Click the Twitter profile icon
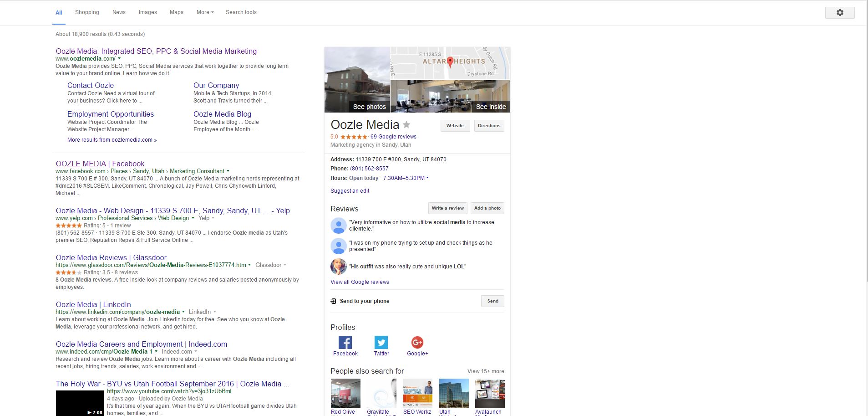Image resolution: width=868 pixels, height=416 pixels. (x=381, y=342)
